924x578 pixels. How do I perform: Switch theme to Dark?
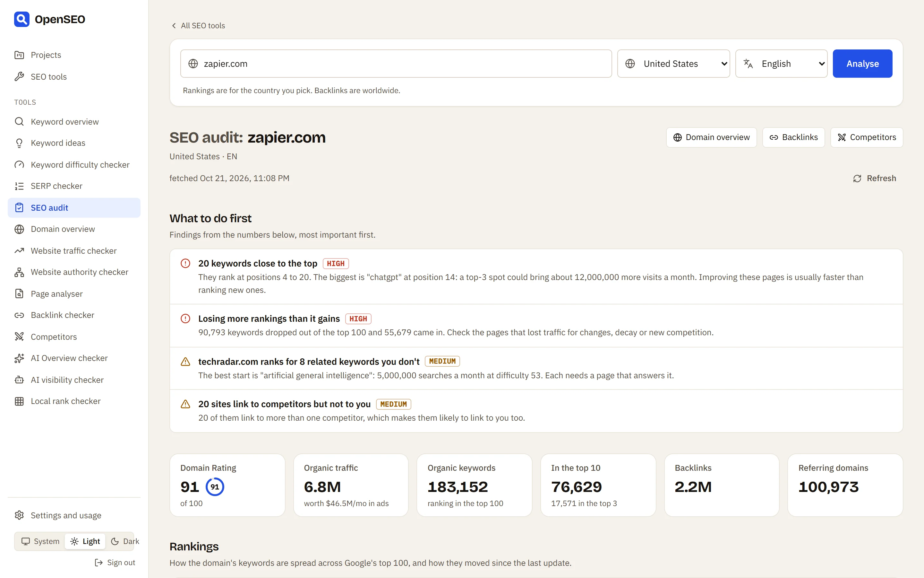point(124,541)
